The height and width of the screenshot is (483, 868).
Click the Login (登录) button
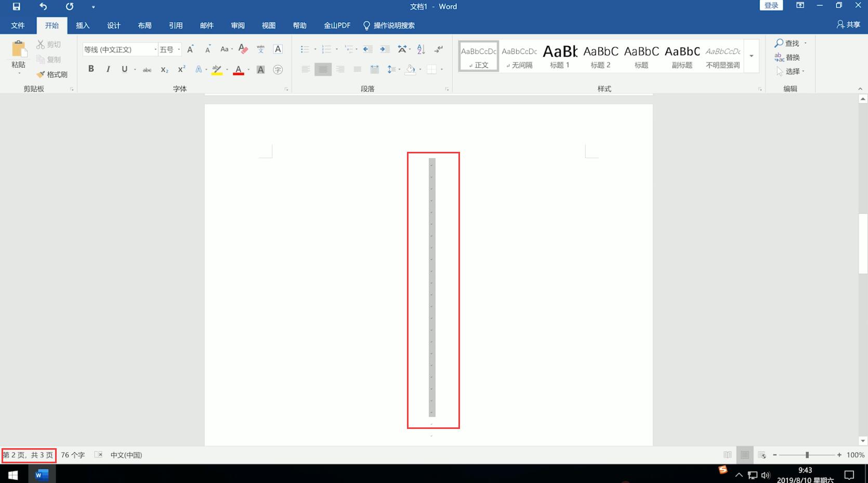pyautogui.click(x=771, y=5)
